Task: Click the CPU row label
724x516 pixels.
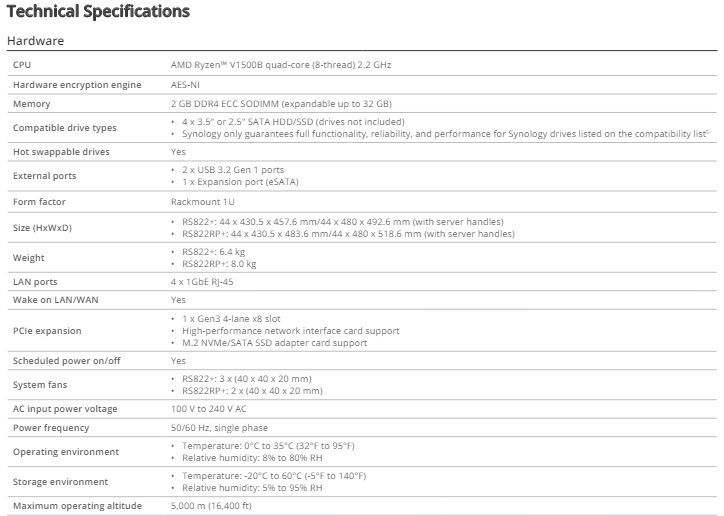Action: click(x=22, y=64)
